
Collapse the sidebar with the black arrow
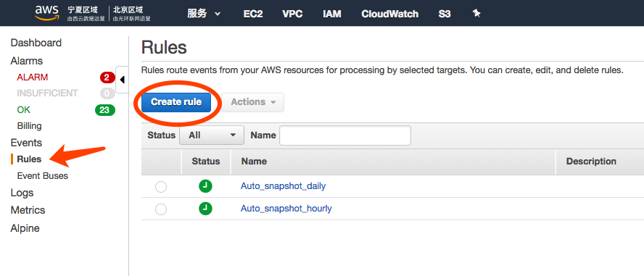tap(122, 80)
